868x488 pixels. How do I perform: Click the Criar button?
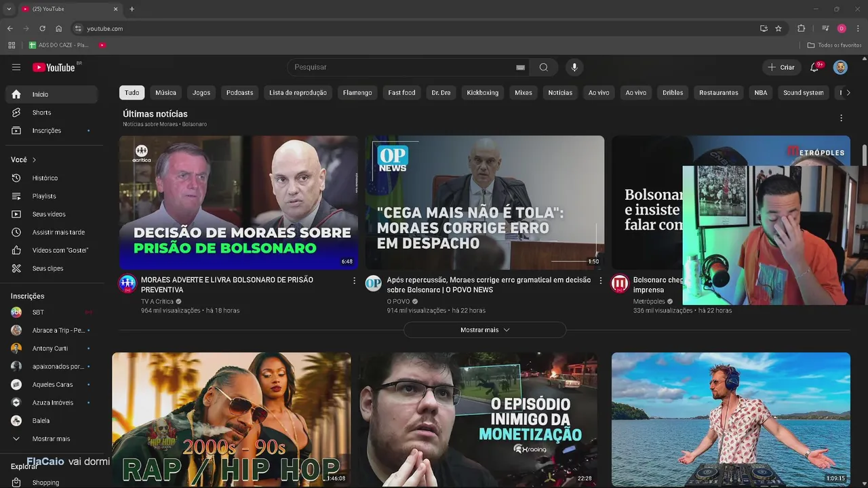pos(781,67)
